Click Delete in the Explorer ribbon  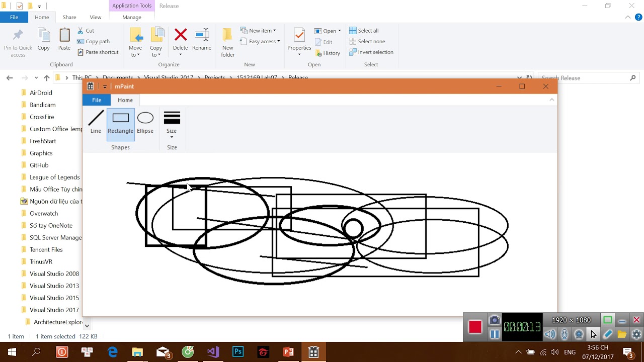tap(180, 41)
